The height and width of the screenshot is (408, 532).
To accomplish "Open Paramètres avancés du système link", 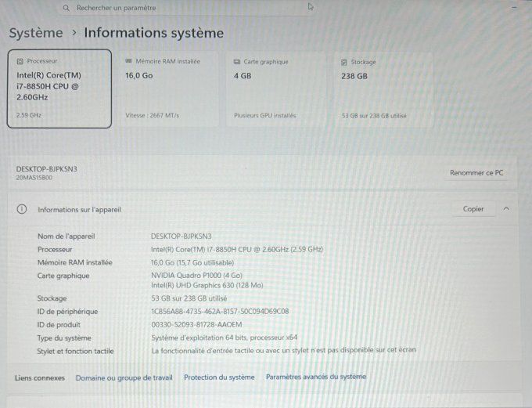I will coord(316,377).
